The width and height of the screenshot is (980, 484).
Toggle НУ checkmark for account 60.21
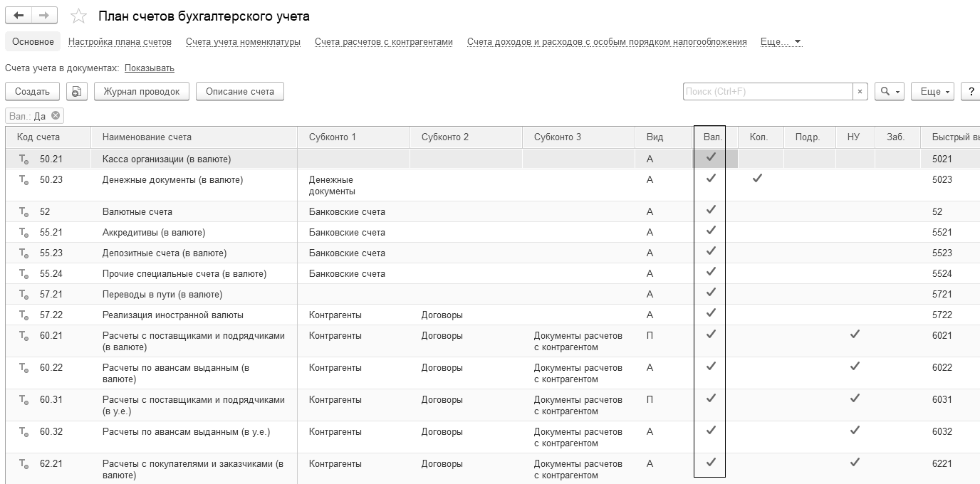tap(855, 334)
